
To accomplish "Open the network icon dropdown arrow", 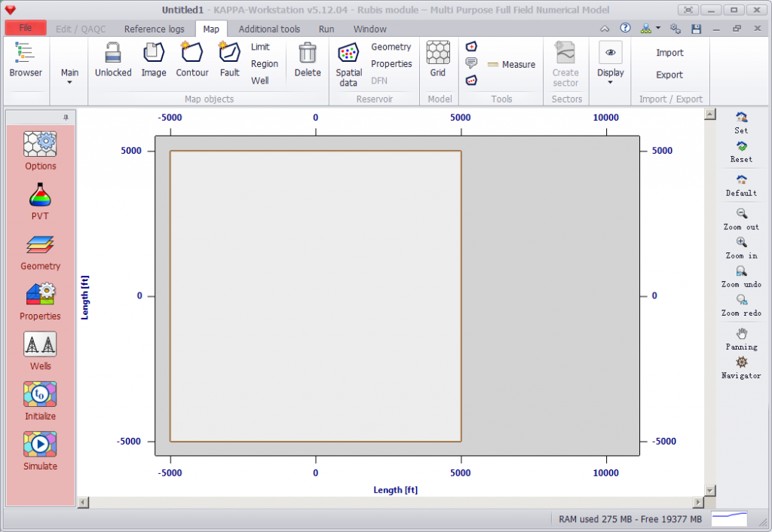I will point(658,28).
